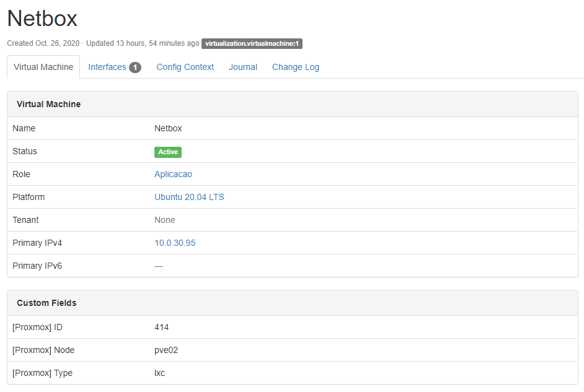This screenshot has height=392, width=584.
Task: Click the Updated 13 hours, 54 minutes ago text
Action: [143, 43]
